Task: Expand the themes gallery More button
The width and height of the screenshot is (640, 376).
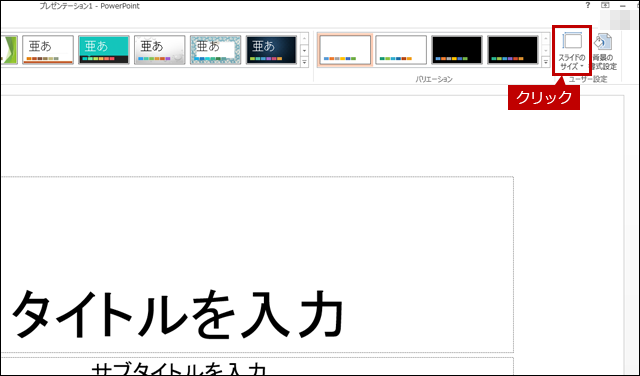Action: 304,62
